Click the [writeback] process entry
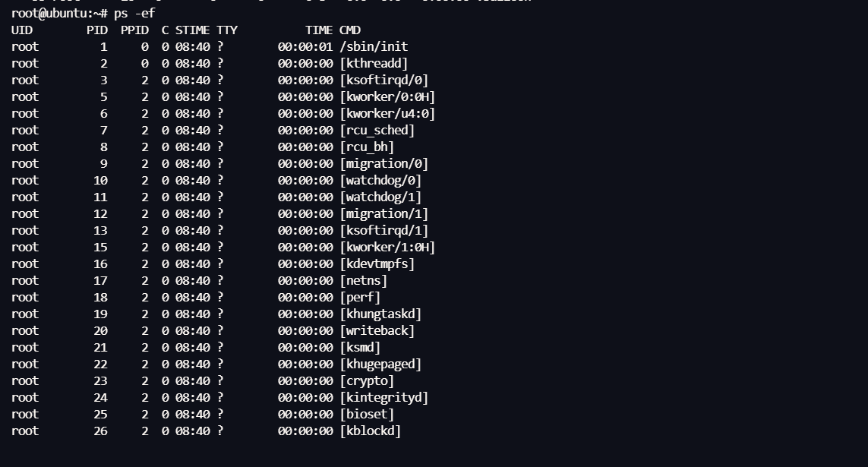The width and height of the screenshot is (868, 467). point(377,331)
